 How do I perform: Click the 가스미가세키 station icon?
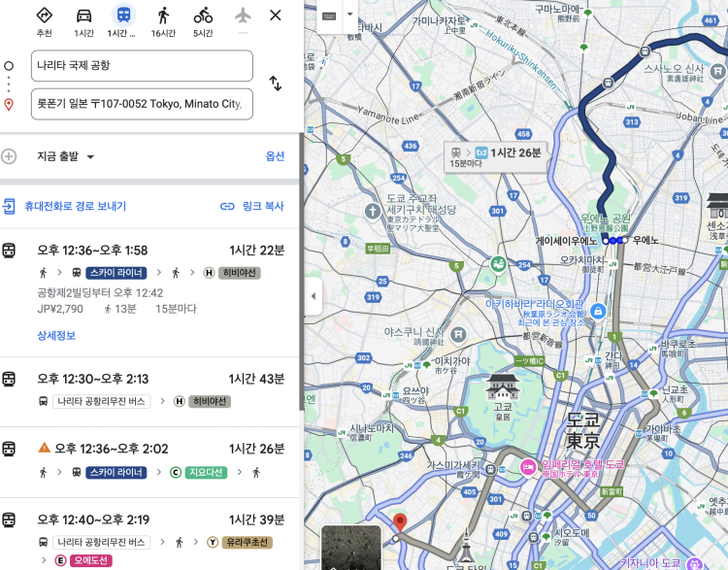(491, 470)
